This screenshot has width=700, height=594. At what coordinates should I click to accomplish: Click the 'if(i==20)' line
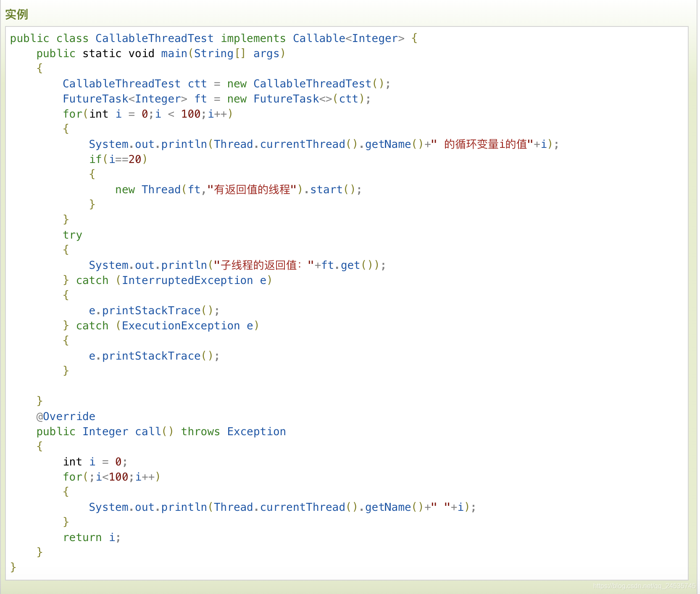click(118, 160)
